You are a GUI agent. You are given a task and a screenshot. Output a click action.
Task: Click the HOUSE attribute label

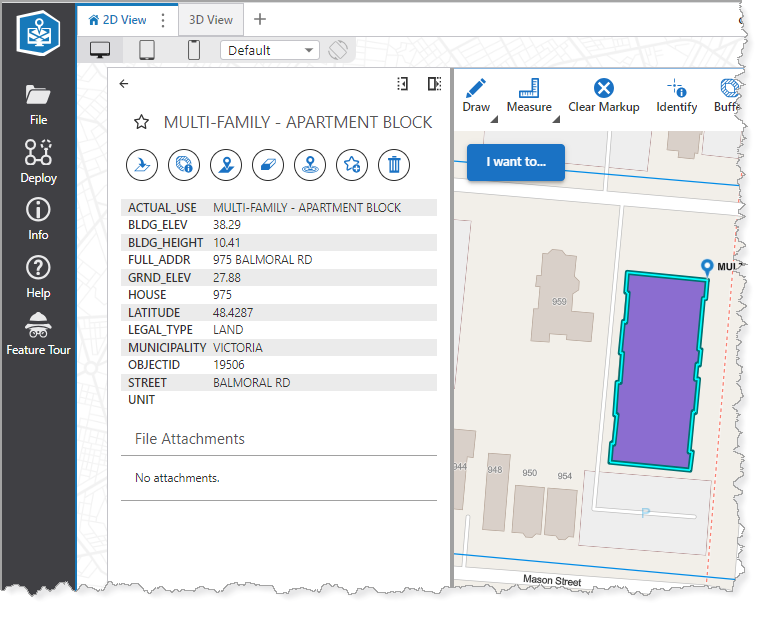click(147, 295)
